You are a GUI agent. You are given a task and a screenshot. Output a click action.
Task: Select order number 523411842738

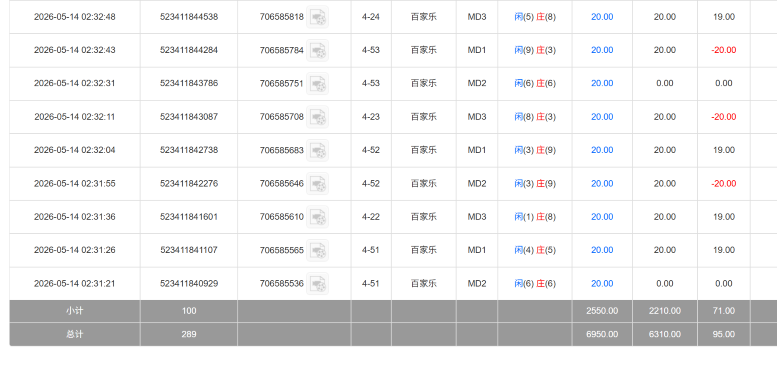[189, 150]
